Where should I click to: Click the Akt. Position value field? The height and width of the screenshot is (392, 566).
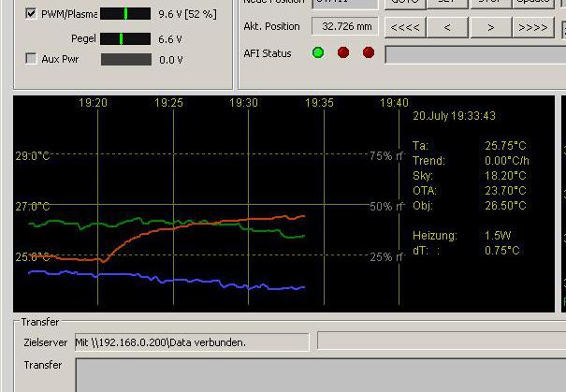[344, 26]
